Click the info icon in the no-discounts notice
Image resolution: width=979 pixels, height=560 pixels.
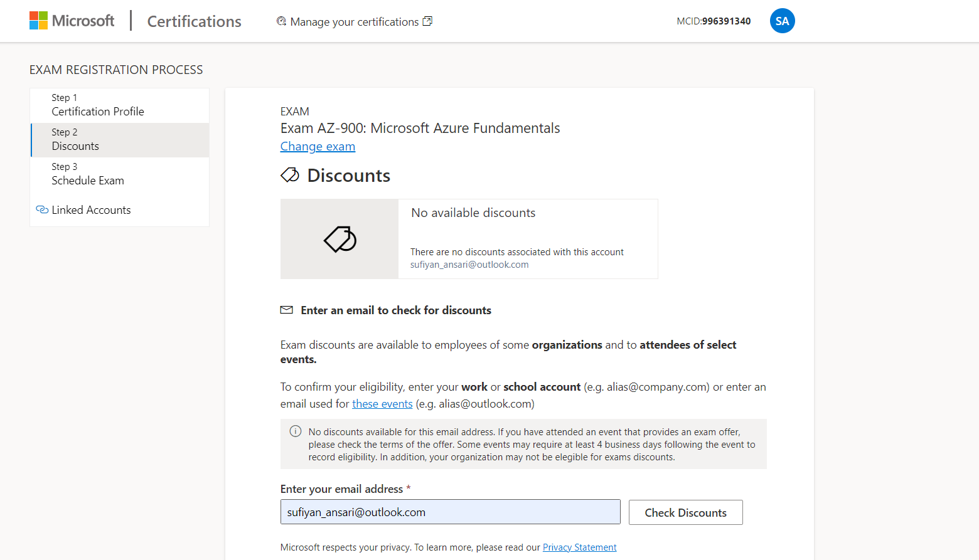click(x=295, y=431)
